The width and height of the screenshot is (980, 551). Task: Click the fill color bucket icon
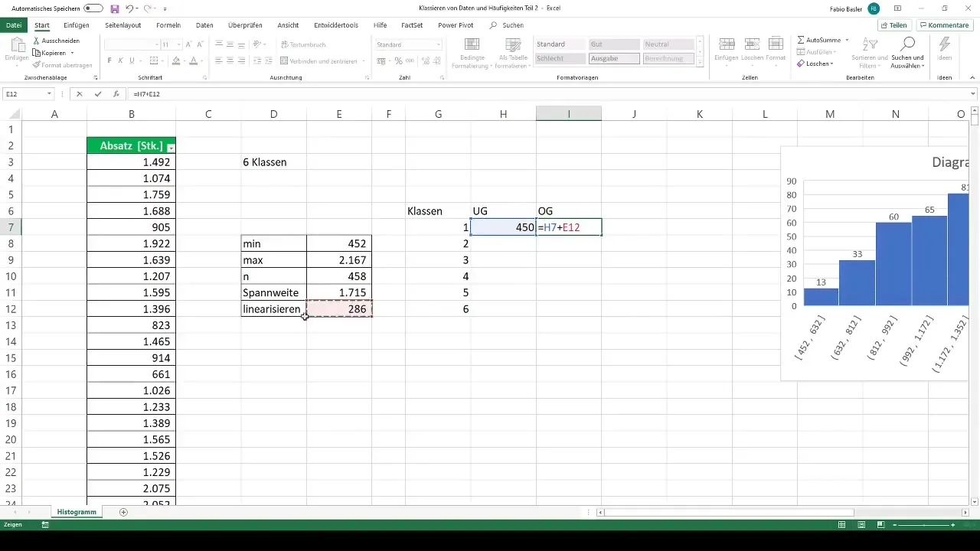pyautogui.click(x=176, y=60)
